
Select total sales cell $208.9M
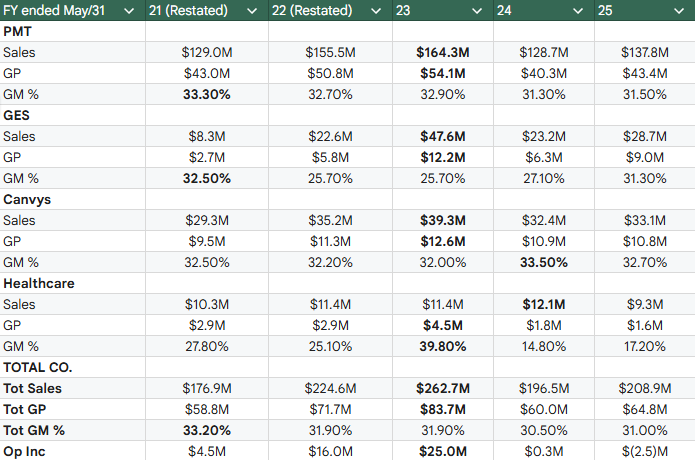[645, 388]
